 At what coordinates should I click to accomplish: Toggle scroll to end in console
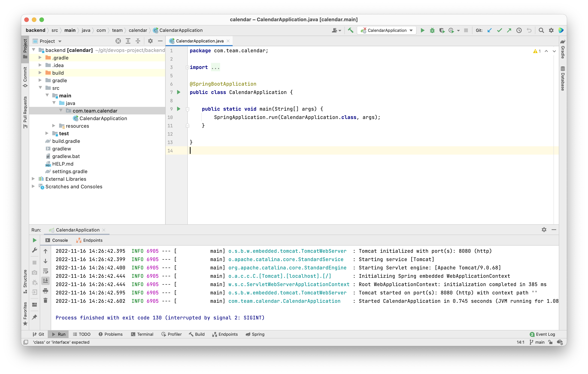click(45, 281)
